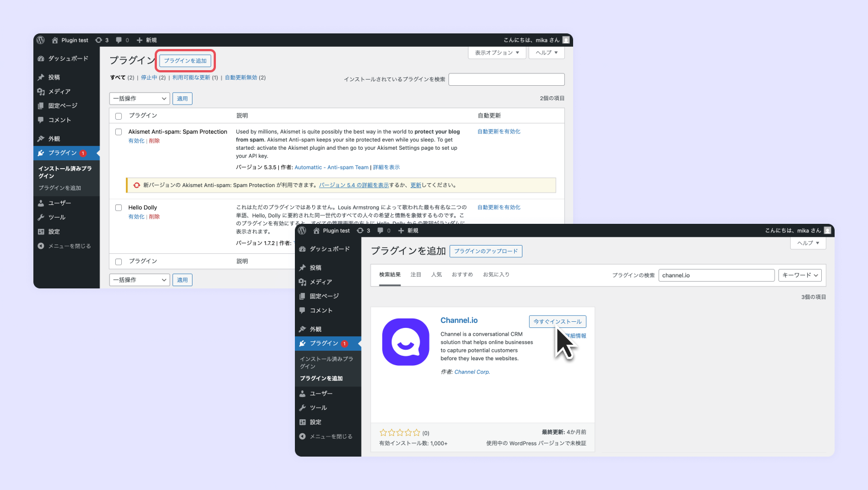Collapse menu via メニューを閉じる icon in back window
This screenshot has width=868, height=490.
[41, 246]
